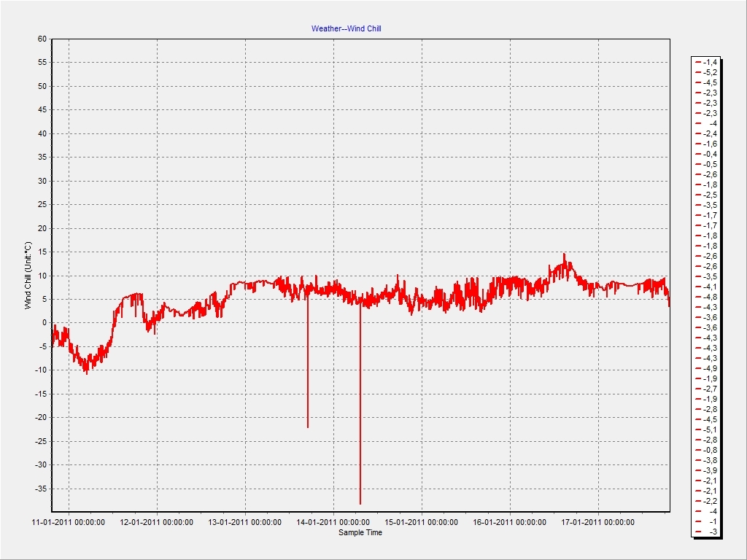This screenshot has height=560, width=747.
Task: Click the bottom of the deepest spike near -38
Action: [360, 503]
